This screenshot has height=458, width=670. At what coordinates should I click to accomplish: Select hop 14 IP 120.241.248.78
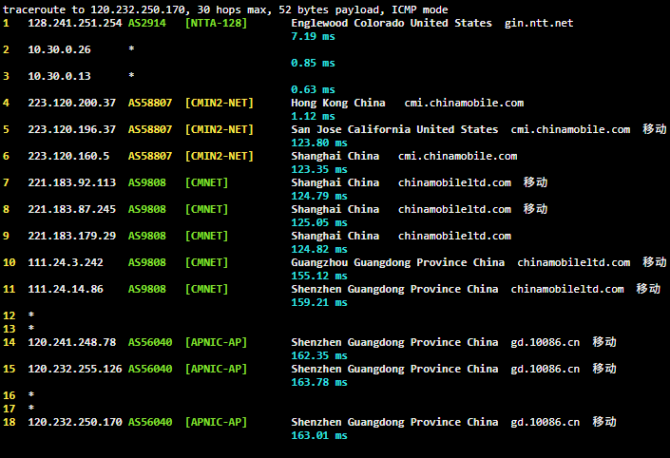71,342
